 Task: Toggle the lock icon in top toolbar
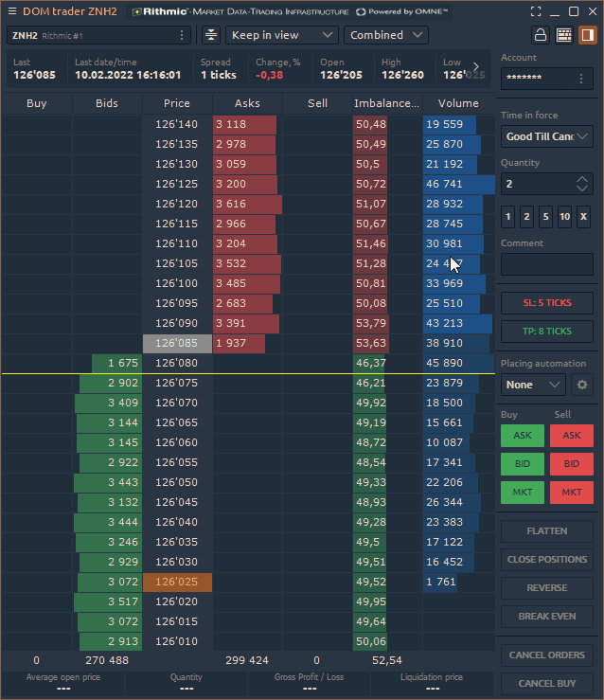click(x=541, y=35)
